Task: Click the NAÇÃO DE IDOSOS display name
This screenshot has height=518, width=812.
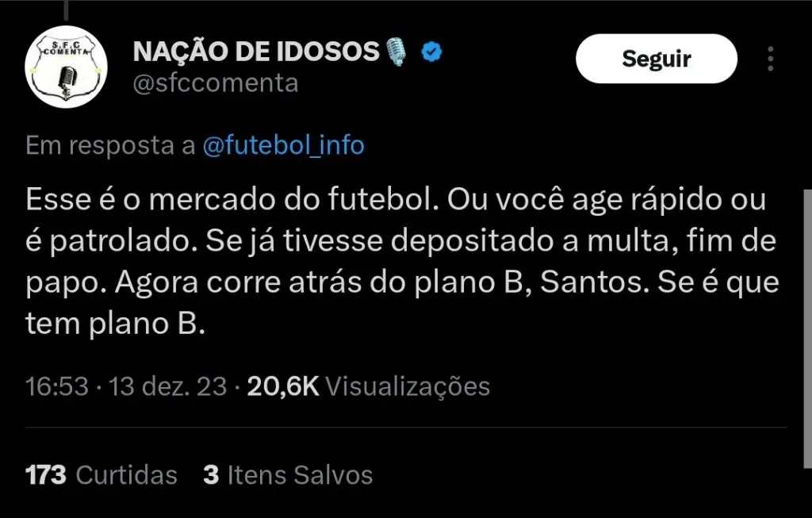Action: pyautogui.click(x=256, y=52)
